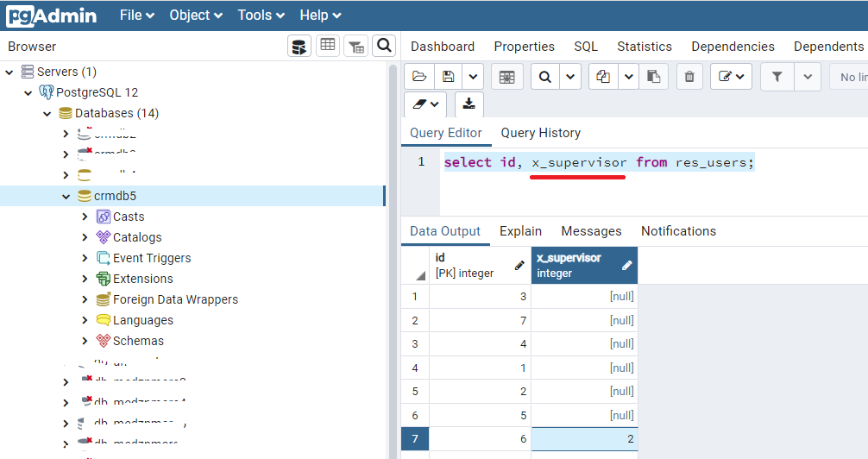The height and width of the screenshot is (459, 868).
Task: Click the Delete row trash icon
Action: click(x=689, y=77)
